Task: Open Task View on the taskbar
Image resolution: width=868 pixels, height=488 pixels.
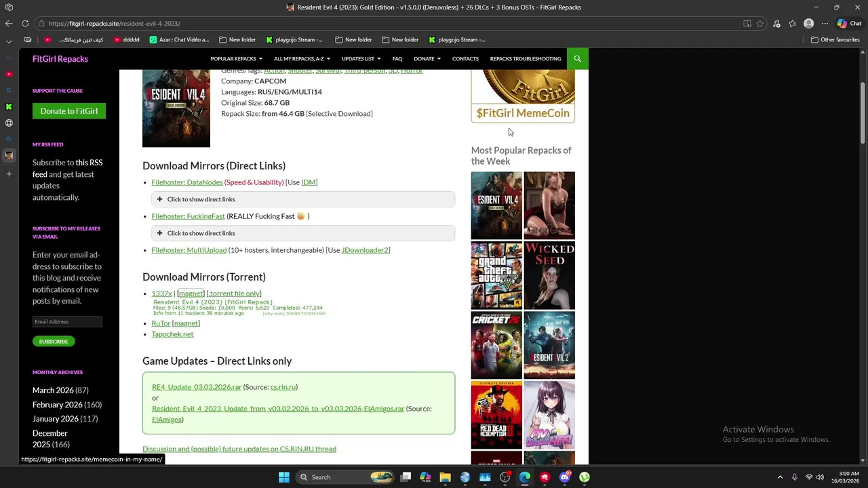Action: pos(406,477)
